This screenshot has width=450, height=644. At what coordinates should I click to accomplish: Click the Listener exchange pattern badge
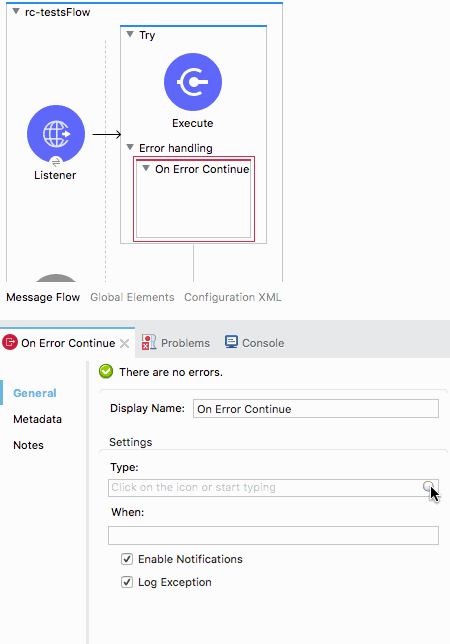(56, 162)
